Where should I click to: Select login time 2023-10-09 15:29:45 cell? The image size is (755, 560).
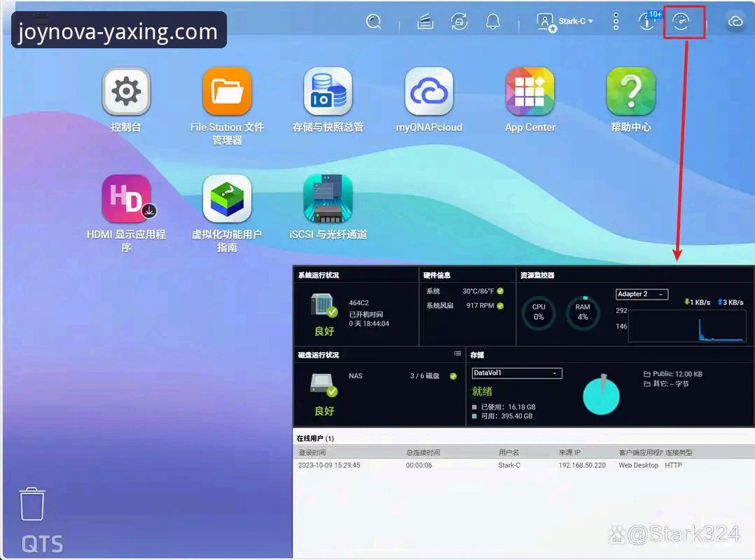[x=329, y=465]
